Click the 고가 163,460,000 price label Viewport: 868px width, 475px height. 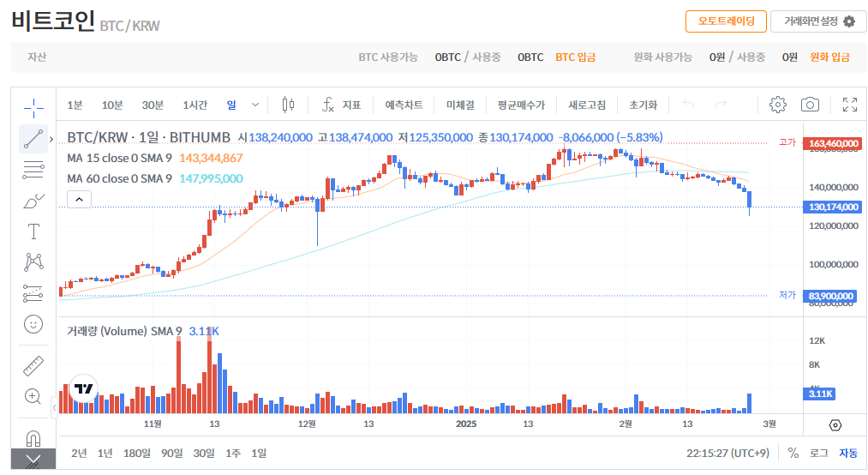[832, 143]
